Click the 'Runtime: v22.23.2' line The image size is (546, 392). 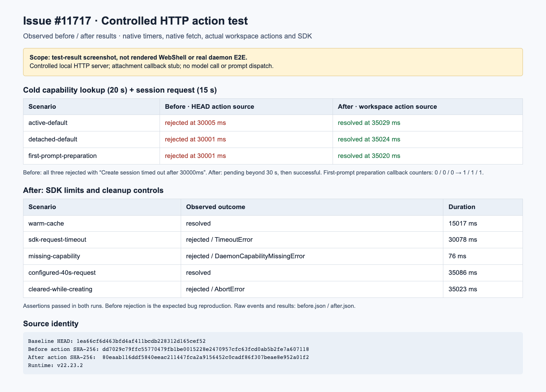(x=55, y=365)
